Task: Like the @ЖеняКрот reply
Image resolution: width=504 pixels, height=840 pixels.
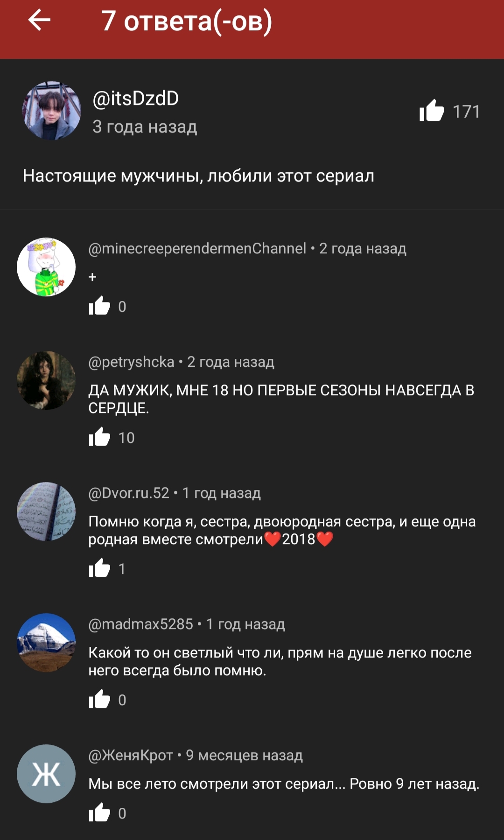Action: click(x=99, y=813)
